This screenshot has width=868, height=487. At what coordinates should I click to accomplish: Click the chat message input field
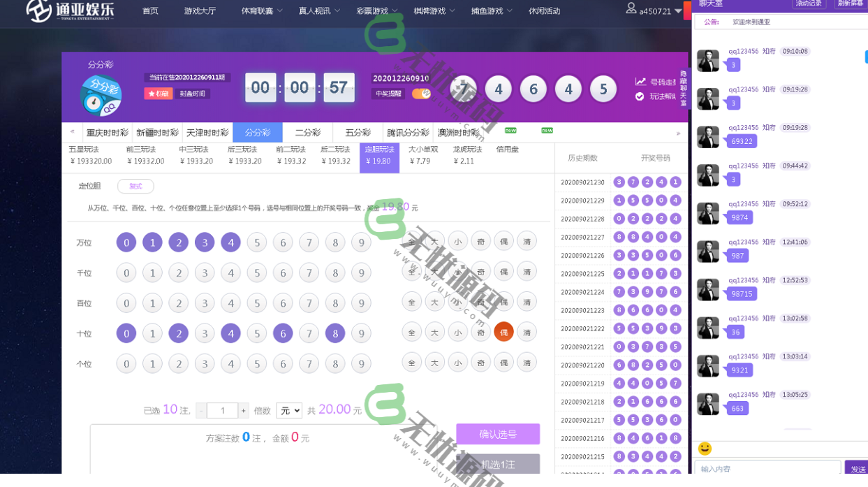(x=767, y=469)
